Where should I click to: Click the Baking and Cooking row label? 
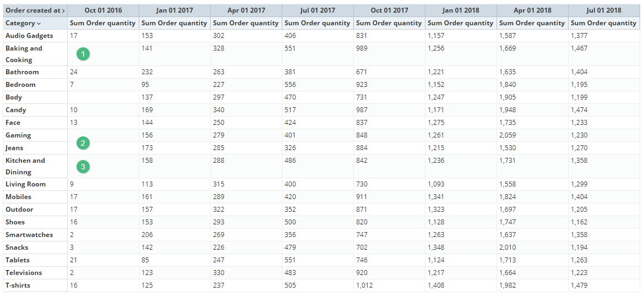tap(24, 54)
